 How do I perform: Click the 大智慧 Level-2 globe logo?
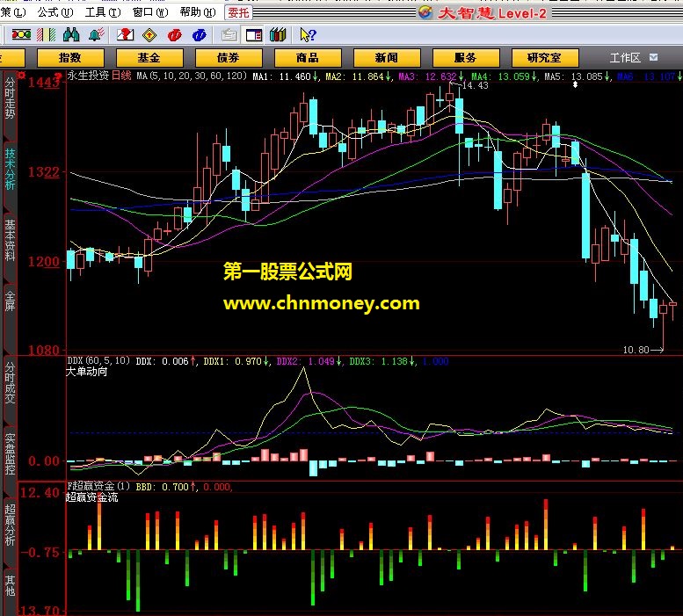(425, 12)
